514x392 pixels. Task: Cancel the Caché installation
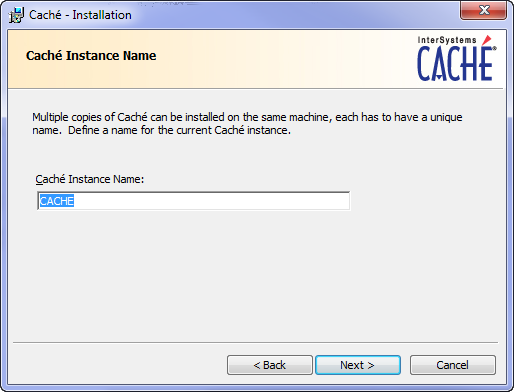pyautogui.click(x=453, y=365)
